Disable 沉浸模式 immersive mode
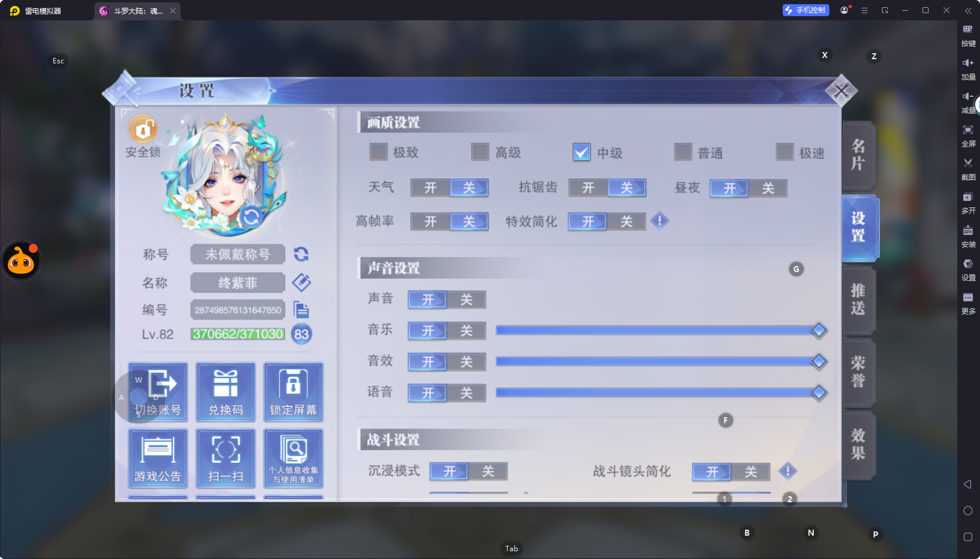The image size is (980, 559). tap(487, 471)
